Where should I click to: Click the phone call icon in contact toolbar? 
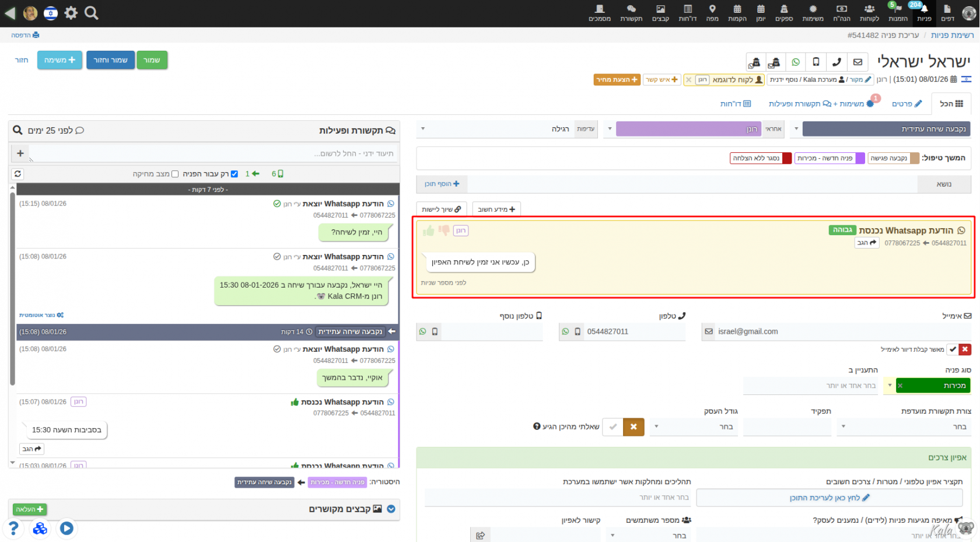point(836,62)
